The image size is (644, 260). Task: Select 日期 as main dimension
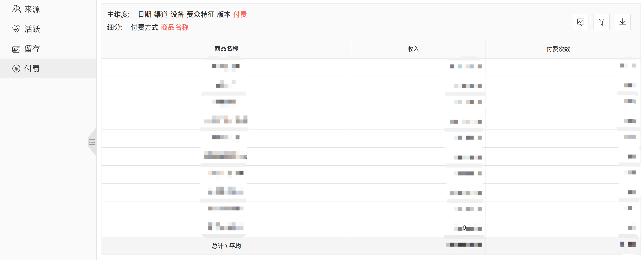point(144,15)
